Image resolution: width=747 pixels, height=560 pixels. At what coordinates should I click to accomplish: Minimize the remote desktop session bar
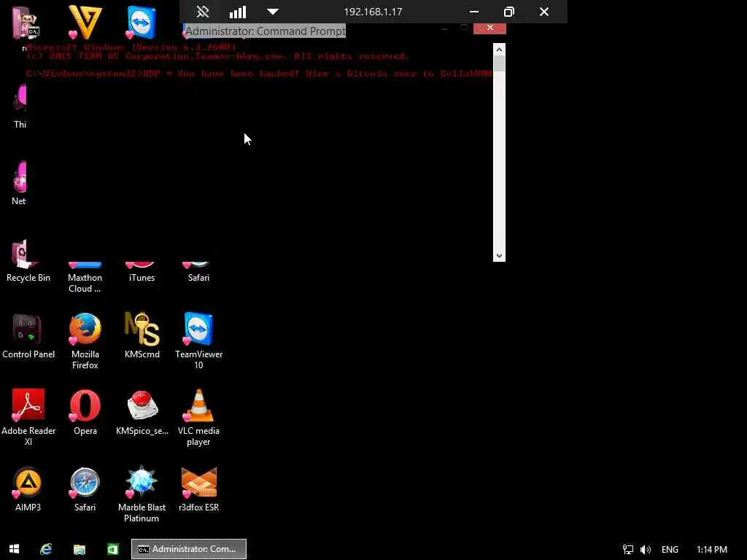click(473, 12)
